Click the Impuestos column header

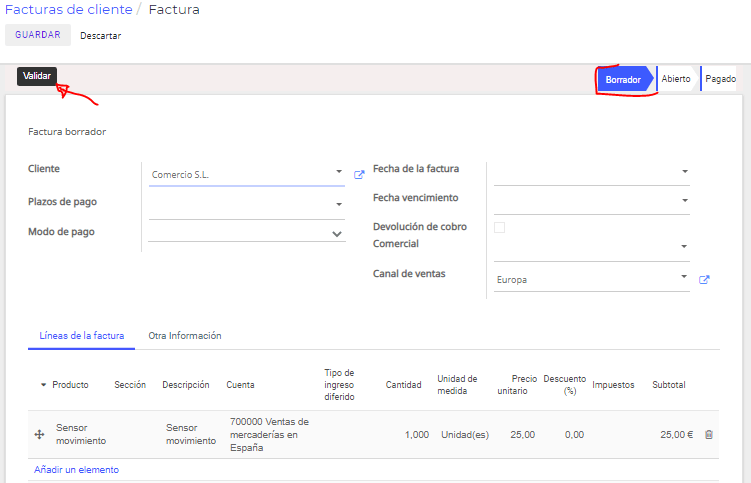[x=613, y=385]
